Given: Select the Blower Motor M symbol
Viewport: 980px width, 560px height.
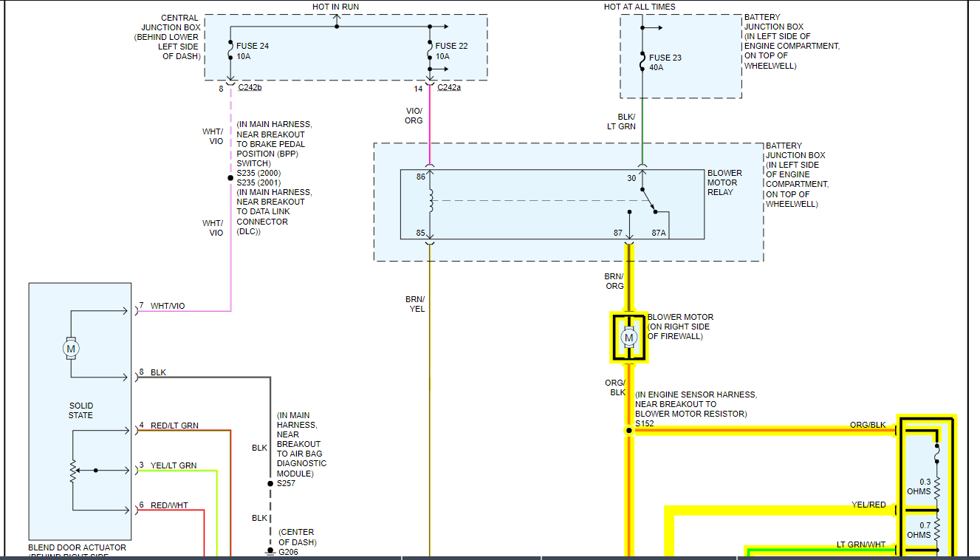Looking at the screenshot, I should pyautogui.click(x=628, y=338).
